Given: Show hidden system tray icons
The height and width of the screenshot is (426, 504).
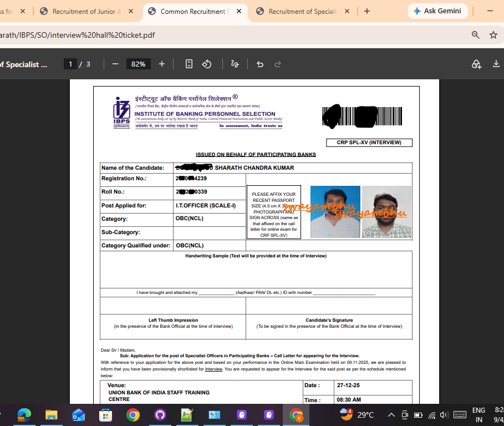Looking at the screenshot, I should [391, 415].
